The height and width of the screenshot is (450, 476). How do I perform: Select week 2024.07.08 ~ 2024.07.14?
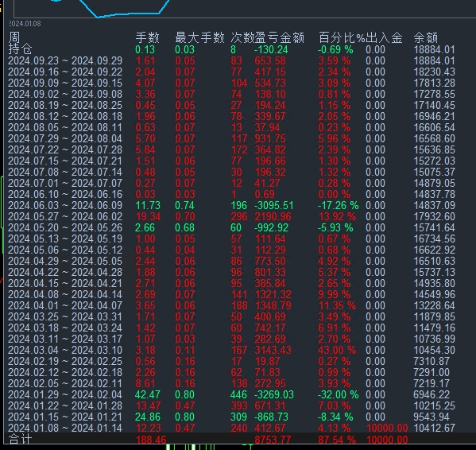pos(65,173)
